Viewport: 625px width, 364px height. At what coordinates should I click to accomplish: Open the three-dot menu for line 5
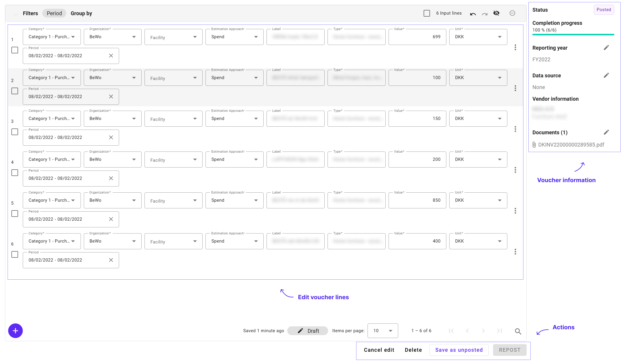point(515,211)
